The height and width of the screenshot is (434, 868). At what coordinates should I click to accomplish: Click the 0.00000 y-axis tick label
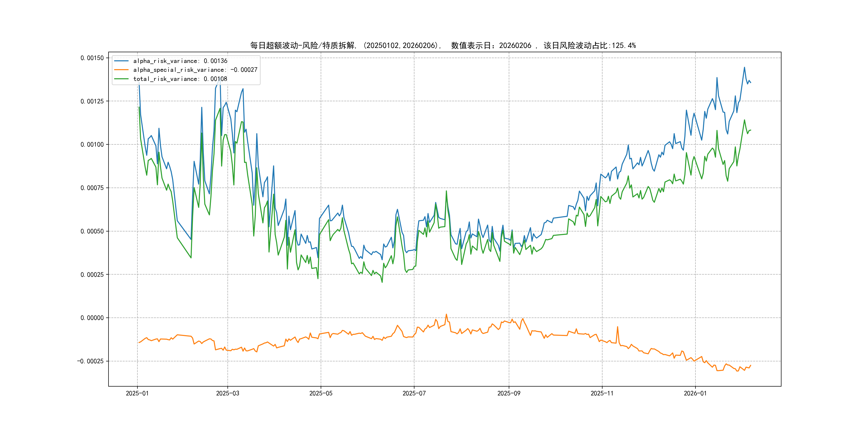pos(92,318)
